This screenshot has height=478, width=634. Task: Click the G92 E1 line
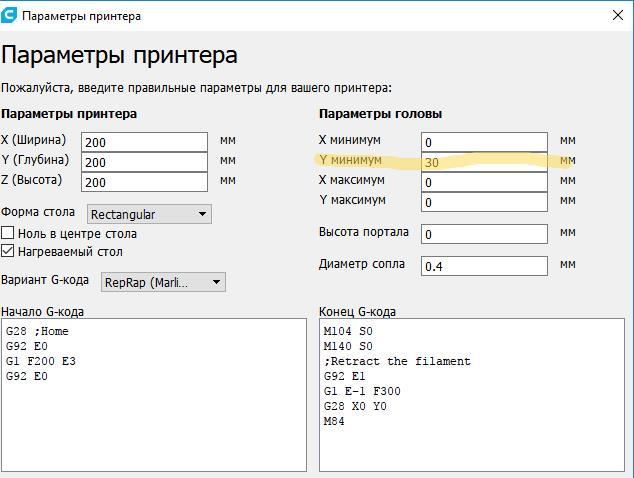[x=344, y=376]
